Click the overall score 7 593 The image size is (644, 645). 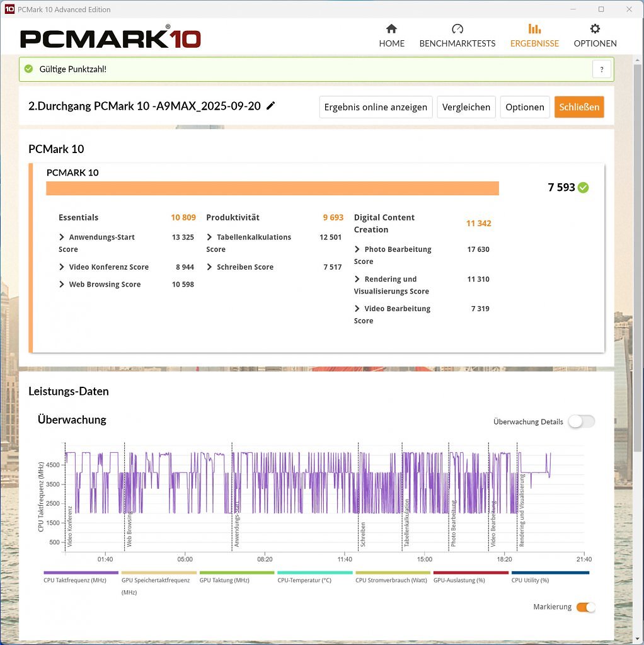(x=561, y=188)
